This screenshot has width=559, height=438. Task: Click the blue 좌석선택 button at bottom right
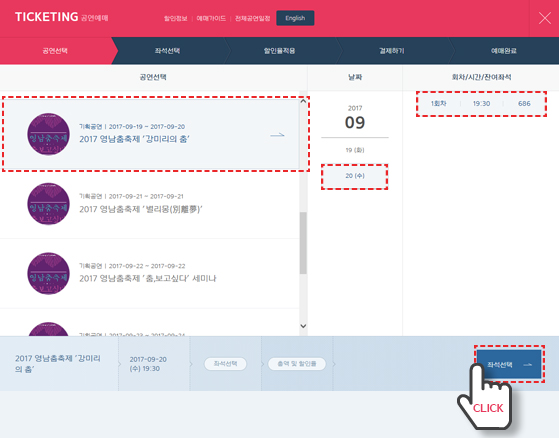(x=509, y=365)
